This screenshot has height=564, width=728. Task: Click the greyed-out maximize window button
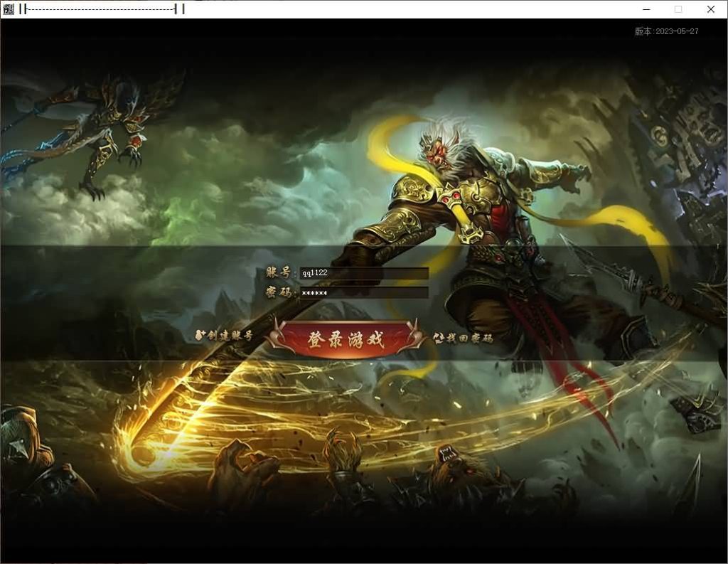678,9
